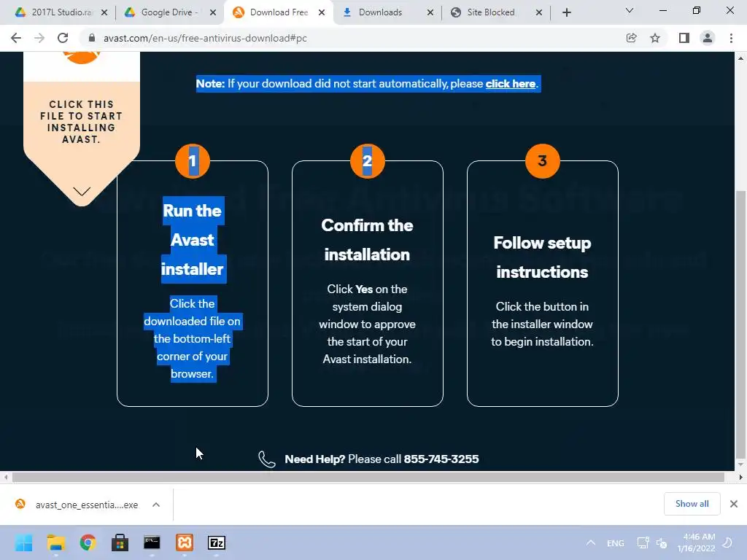Image resolution: width=747 pixels, height=560 pixels.
Task: Open network status tray icon
Action: (x=643, y=542)
